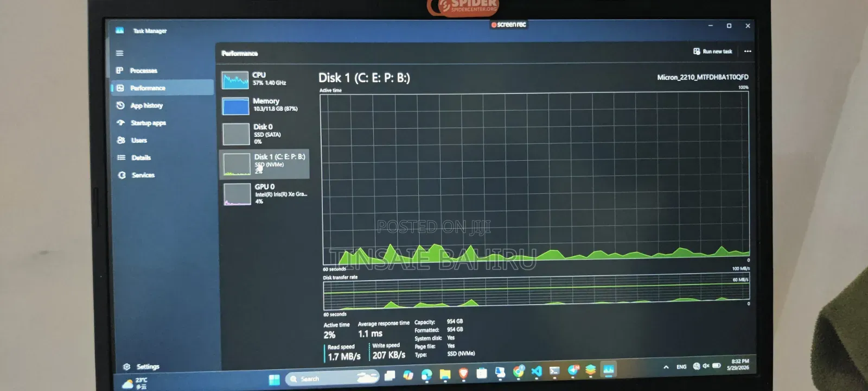This screenshot has height=391, width=868.
Task: Click the Run new task button
Action: coord(712,52)
